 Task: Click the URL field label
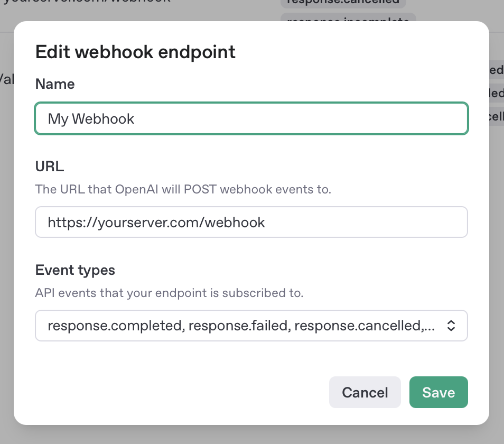(50, 166)
